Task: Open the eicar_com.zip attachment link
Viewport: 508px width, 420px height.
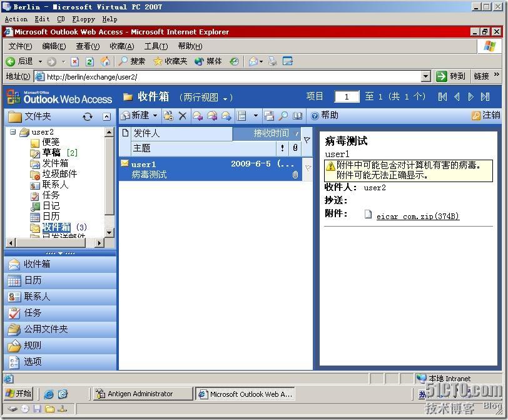Action: [418, 216]
